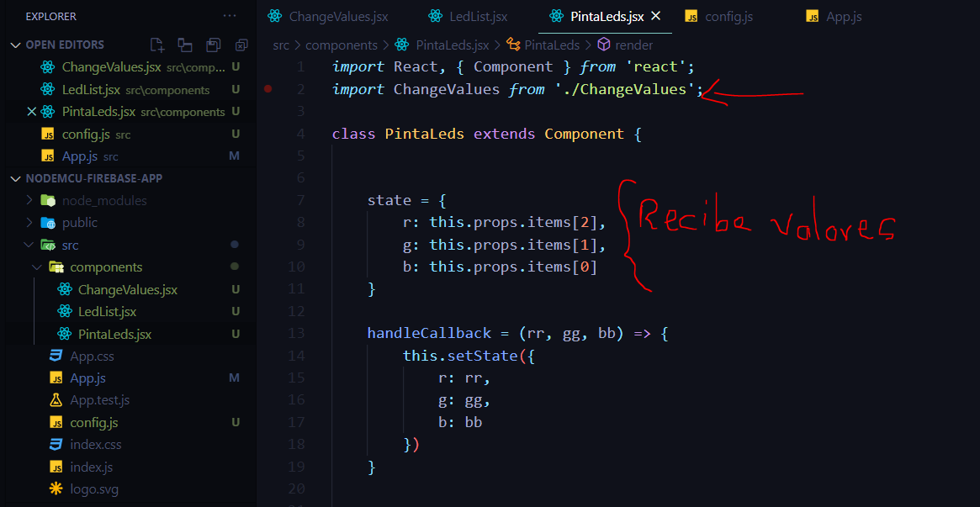The height and width of the screenshot is (507, 980).
Task: Click the Save All icon in Open Editors
Action: click(x=214, y=45)
